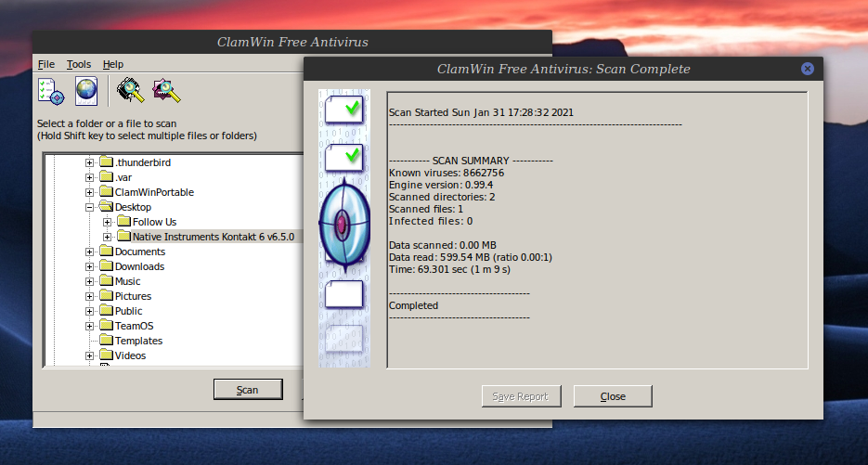The height and width of the screenshot is (465, 868).
Task: Select the Videos tree row label
Action: pos(130,356)
